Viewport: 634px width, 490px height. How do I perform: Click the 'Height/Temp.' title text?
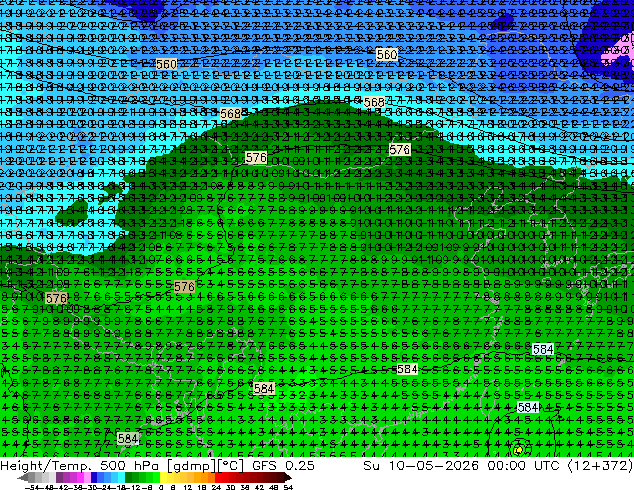pos(44,465)
